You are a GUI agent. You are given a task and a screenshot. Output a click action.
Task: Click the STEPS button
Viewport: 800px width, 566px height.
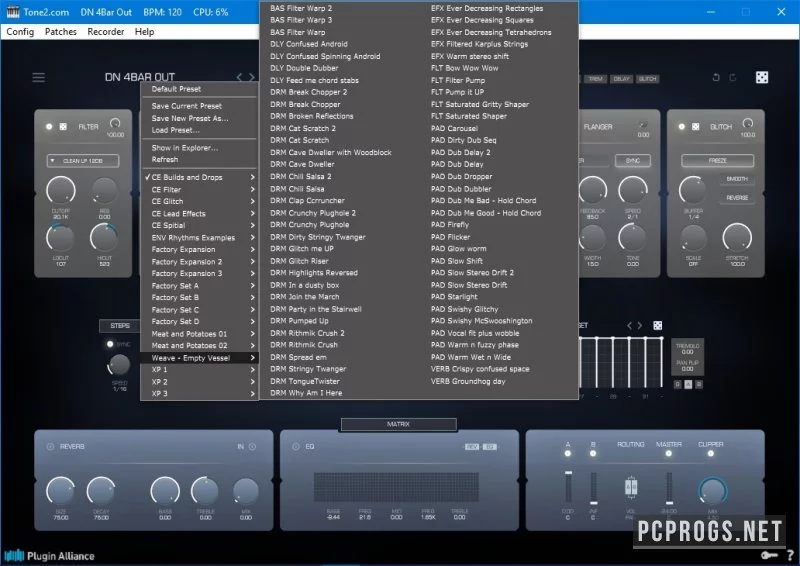point(120,326)
